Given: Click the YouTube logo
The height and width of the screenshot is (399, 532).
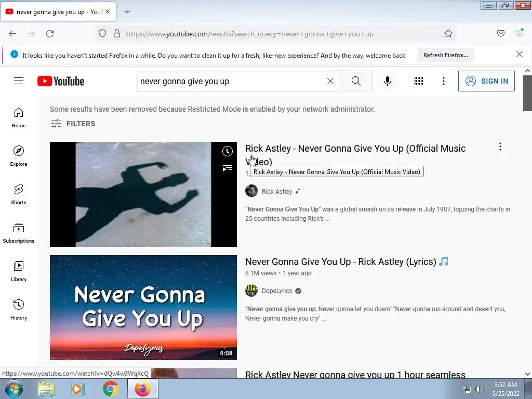Looking at the screenshot, I should (61, 81).
